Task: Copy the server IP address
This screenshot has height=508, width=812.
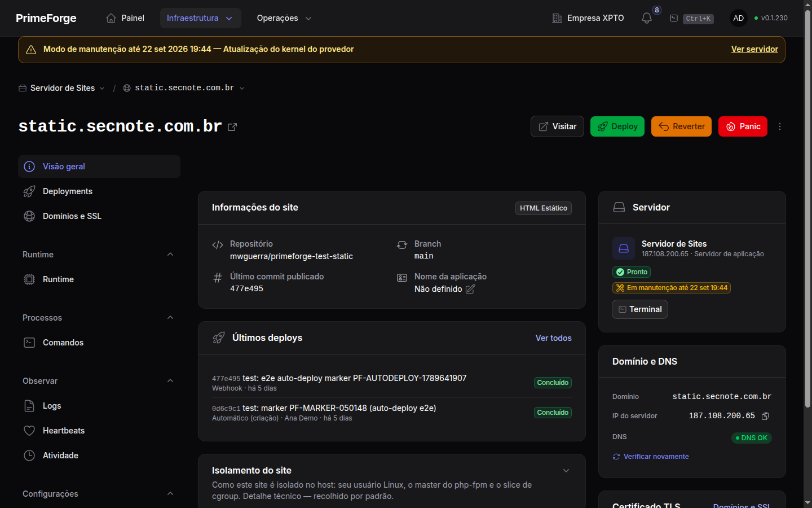Action: 765,416
